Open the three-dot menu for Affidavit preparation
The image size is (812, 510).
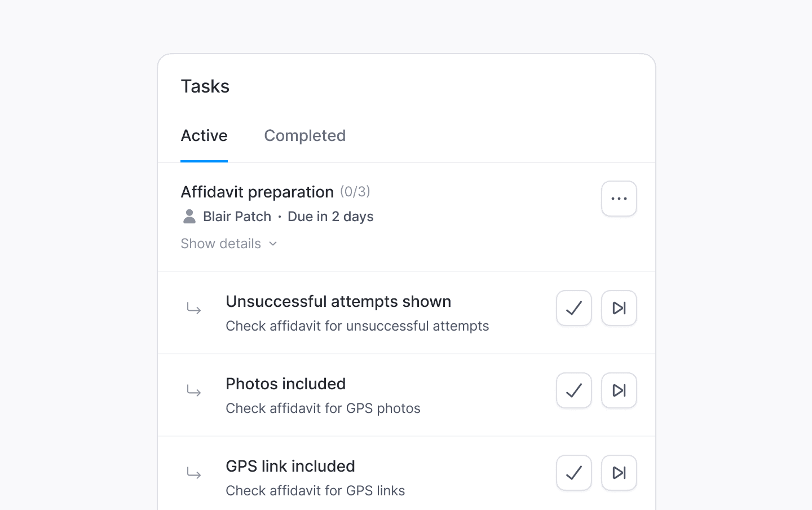tap(619, 199)
